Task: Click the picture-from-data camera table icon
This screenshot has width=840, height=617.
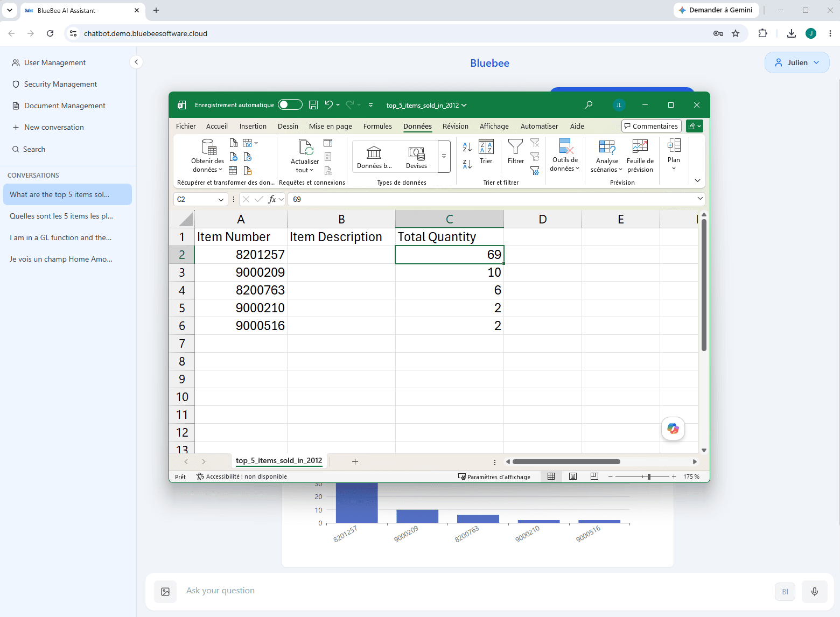Action: pos(247,143)
